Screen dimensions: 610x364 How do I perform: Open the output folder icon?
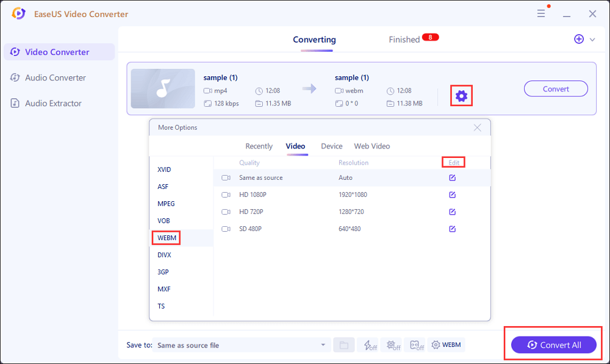pos(343,345)
